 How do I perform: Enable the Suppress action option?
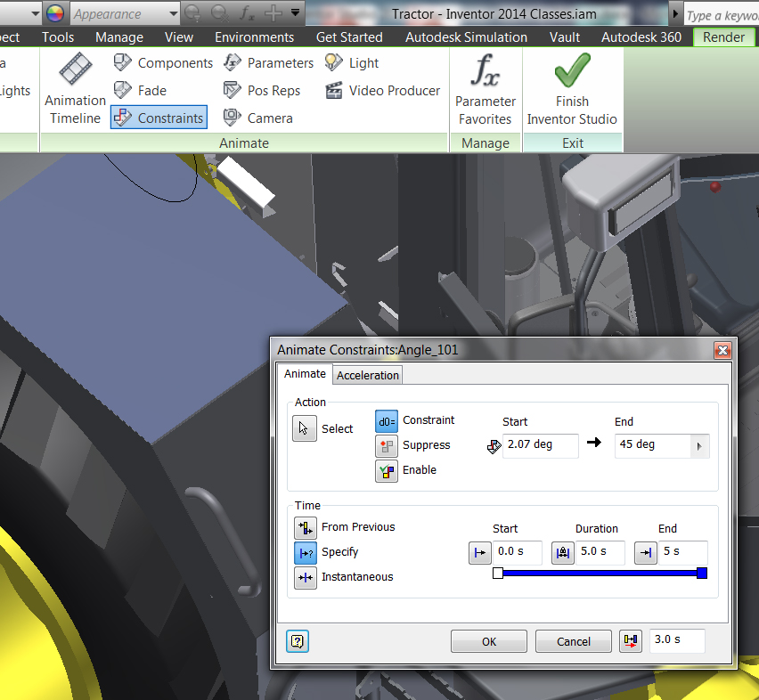(387, 445)
